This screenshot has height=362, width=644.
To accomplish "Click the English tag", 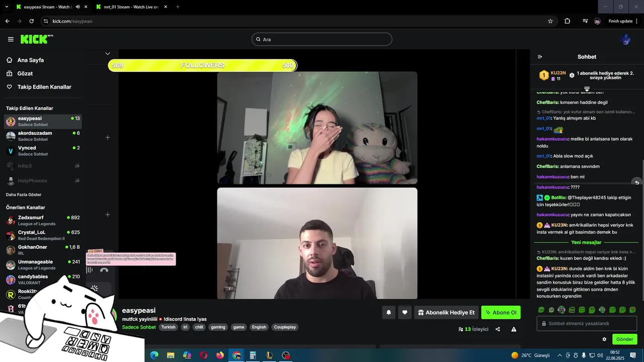I will click(x=259, y=327).
